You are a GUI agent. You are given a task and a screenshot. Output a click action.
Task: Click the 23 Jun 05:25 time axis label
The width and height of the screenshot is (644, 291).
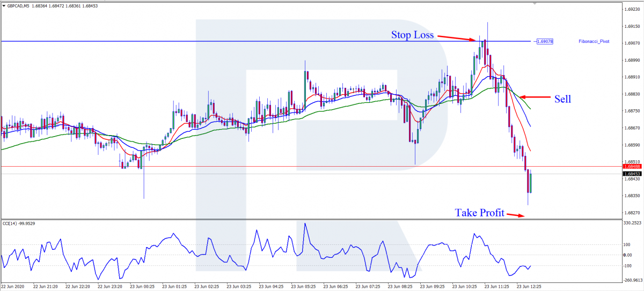coord(304,286)
